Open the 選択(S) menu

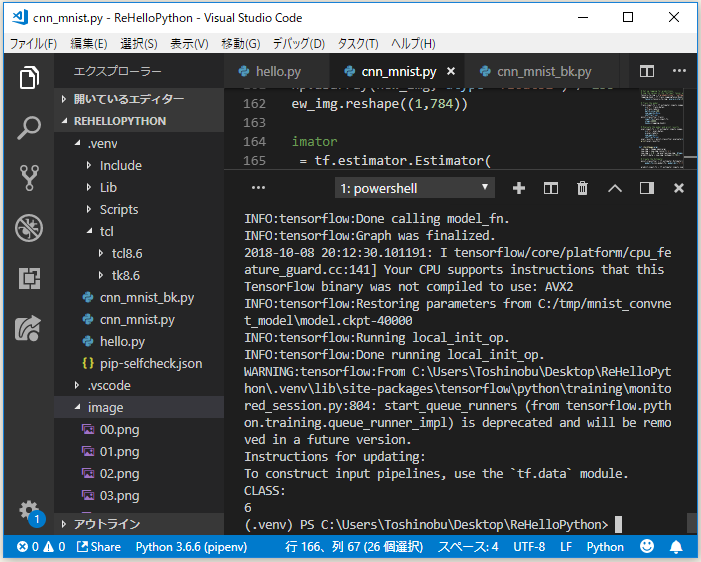pyautogui.click(x=139, y=43)
